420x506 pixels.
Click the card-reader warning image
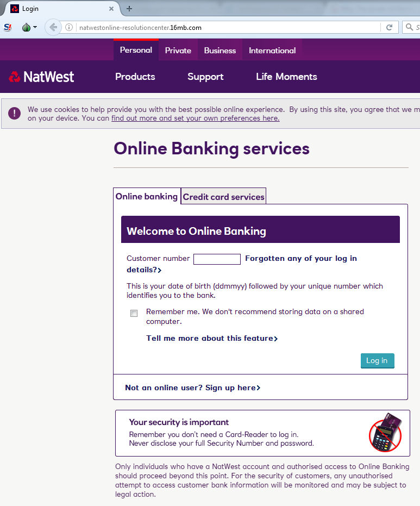[x=385, y=433]
